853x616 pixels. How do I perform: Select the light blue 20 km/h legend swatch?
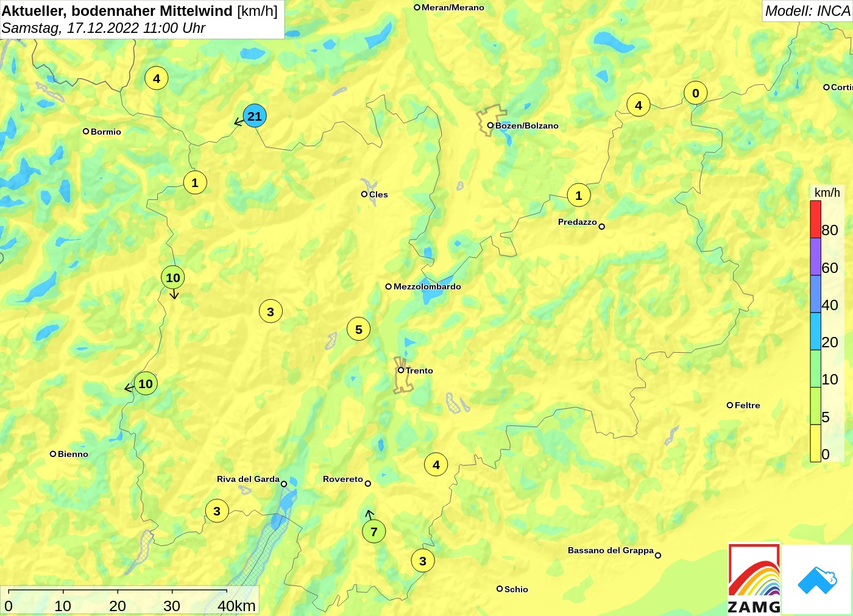tap(815, 331)
